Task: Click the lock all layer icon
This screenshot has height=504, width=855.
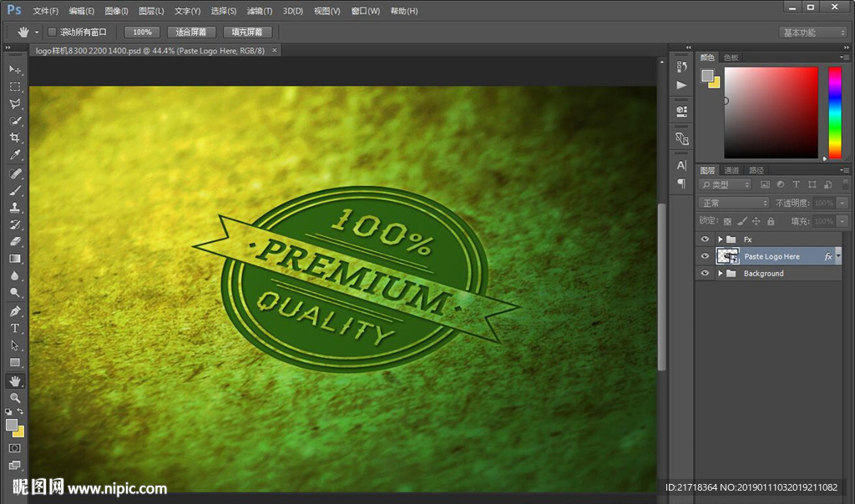Action: click(x=771, y=221)
